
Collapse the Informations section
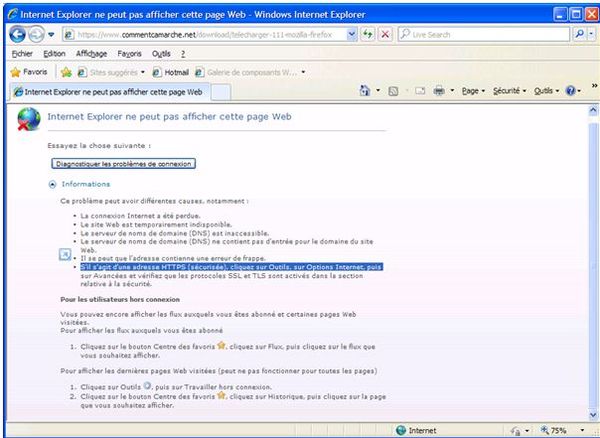coord(52,184)
